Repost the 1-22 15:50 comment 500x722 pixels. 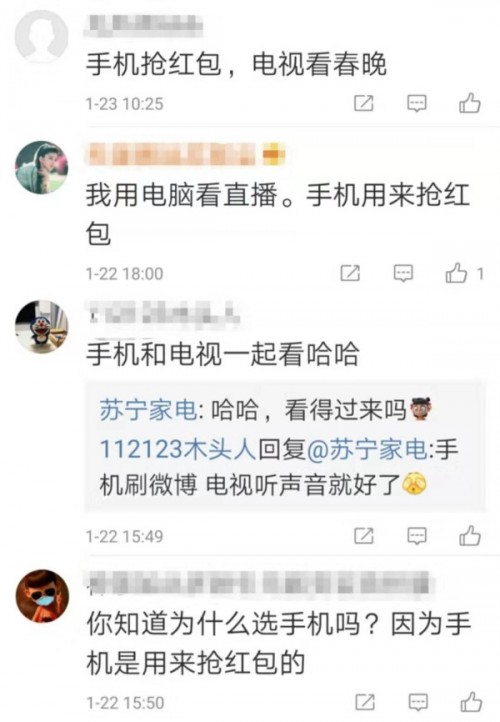point(365,703)
